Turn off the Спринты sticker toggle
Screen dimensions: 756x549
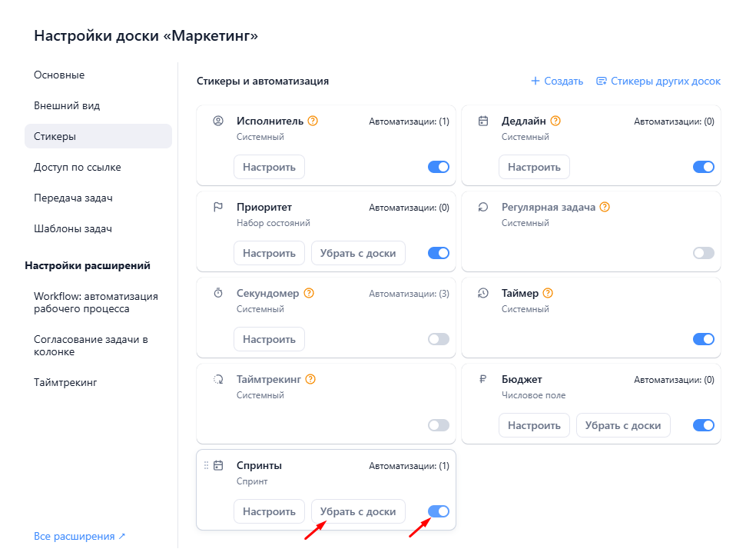click(438, 511)
